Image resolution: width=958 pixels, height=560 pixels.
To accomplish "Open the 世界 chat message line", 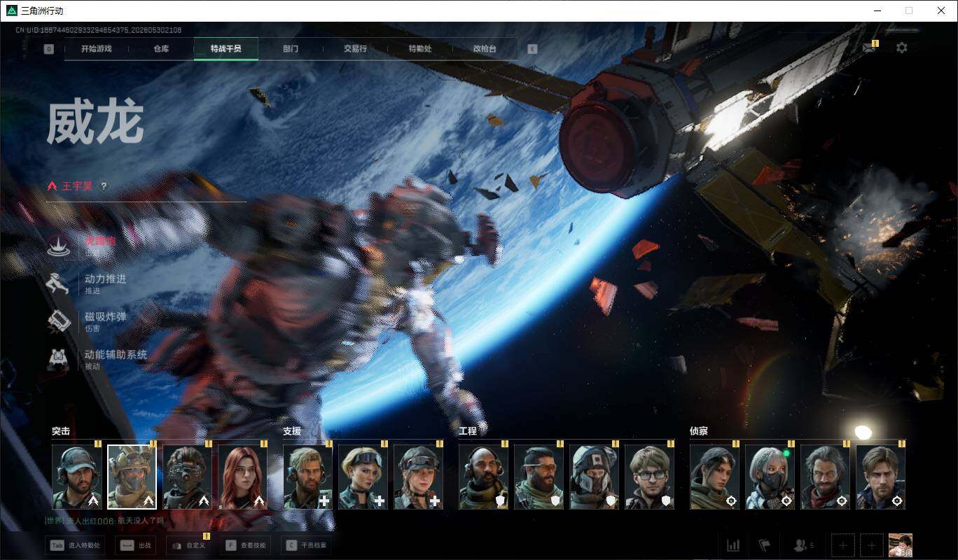I will click(104, 521).
